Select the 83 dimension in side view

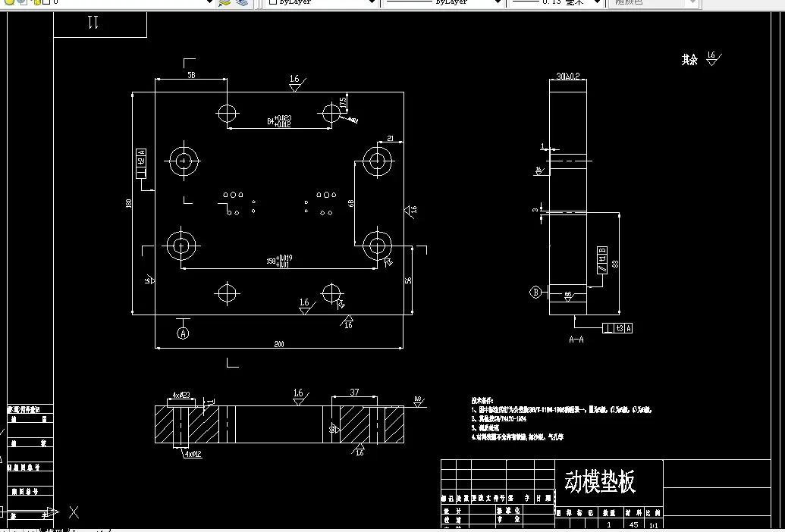[x=615, y=264]
